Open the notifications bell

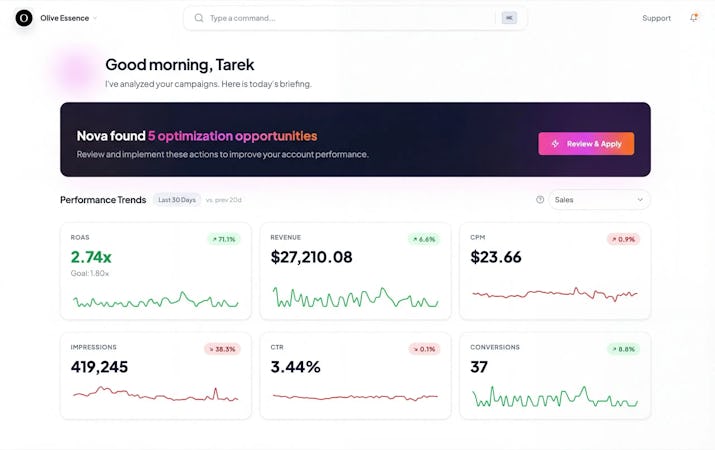coord(694,18)
